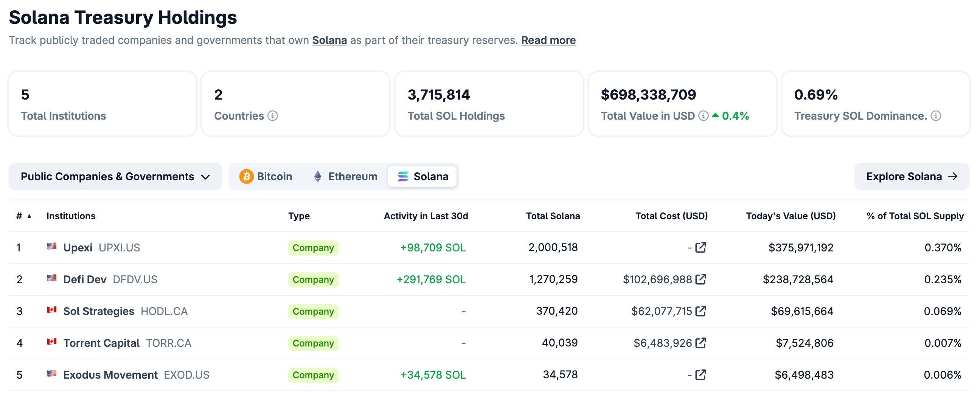The image size is (980, 415).
Task: Click the green up-triangle beside 0.4%
Action: pyautogui.click(x=715, y=115)
